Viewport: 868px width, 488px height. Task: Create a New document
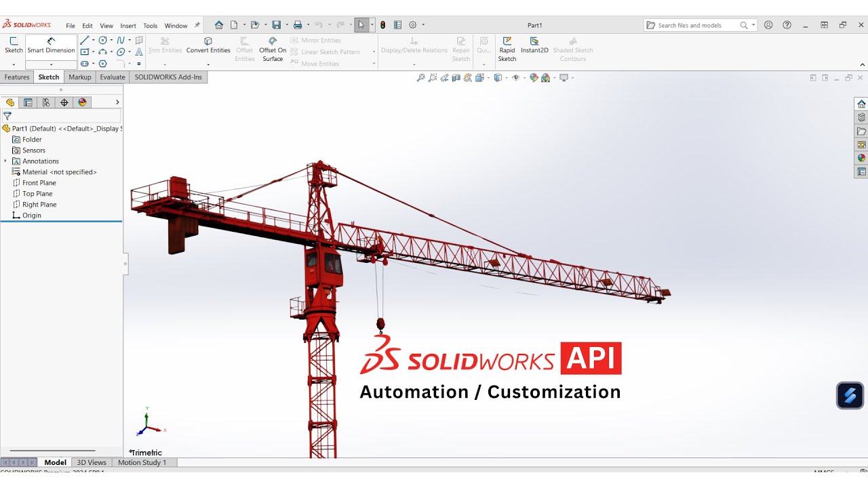coord(234,25)
